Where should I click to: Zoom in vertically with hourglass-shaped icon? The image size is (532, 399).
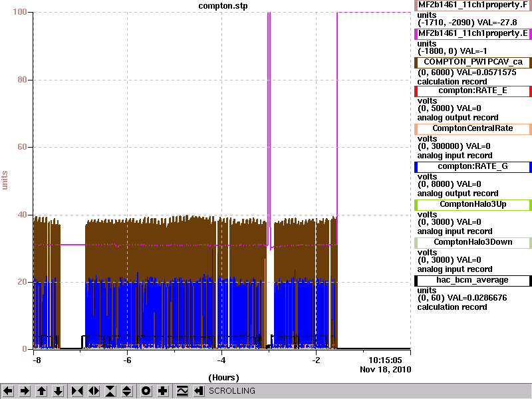110,391
